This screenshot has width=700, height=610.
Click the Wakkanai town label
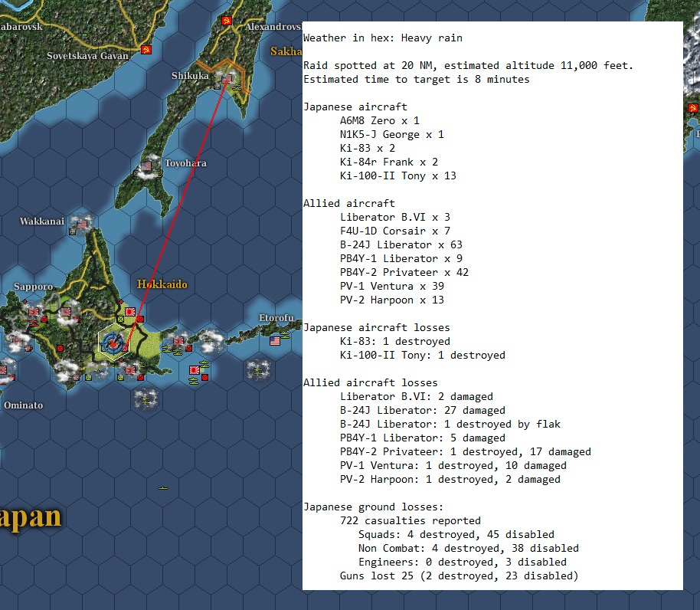pyautogui.click(x=42, y=221)
